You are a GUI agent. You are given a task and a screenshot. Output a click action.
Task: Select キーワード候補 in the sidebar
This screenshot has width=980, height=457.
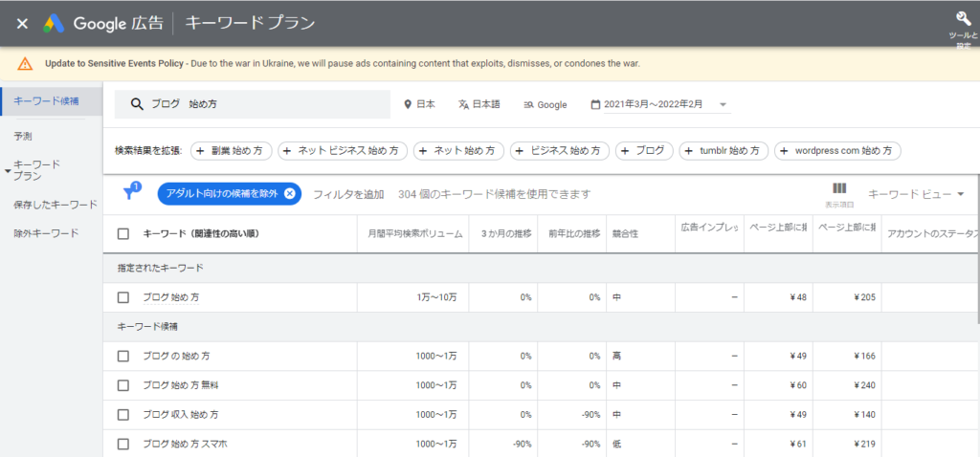click(x=52, y=101)
